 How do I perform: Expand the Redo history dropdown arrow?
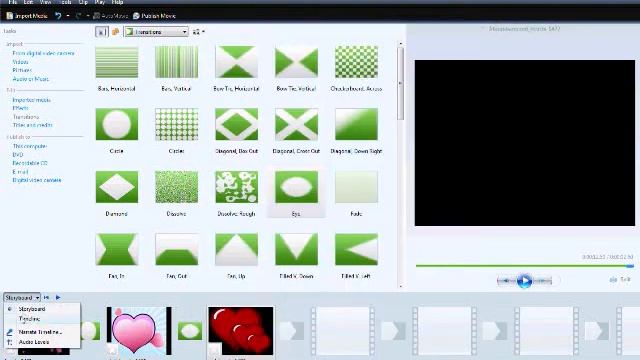pyautogui.click(x=88, y=16)
